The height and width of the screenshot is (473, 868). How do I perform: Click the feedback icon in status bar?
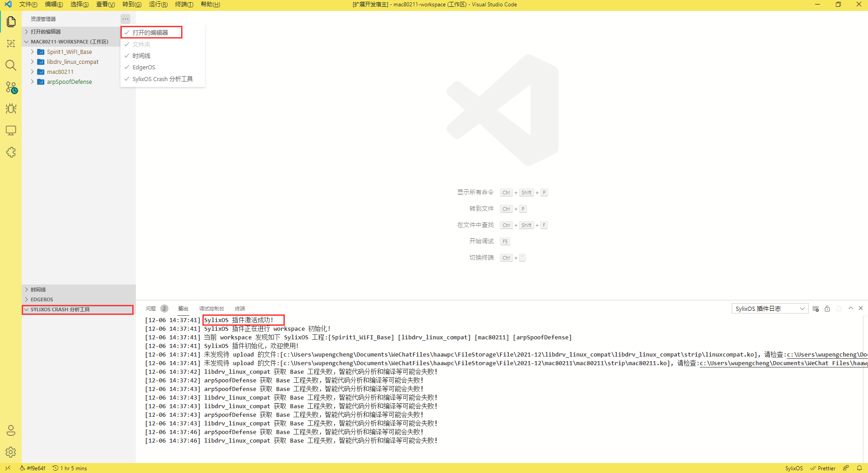(x=846, y=468)
